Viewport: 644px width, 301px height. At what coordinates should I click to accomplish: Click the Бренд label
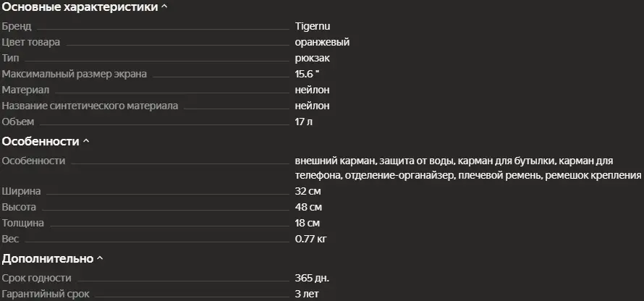coord(17,26)
